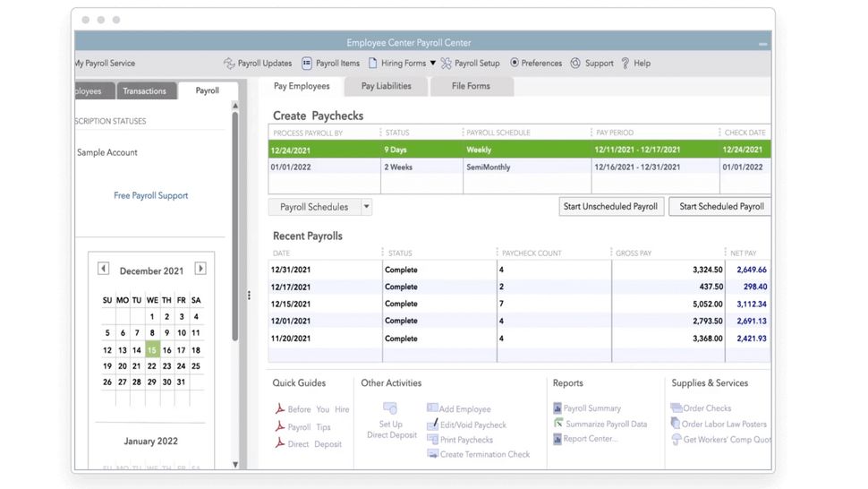Select recent payroll dated 11/20/2021

coord(519,339)
